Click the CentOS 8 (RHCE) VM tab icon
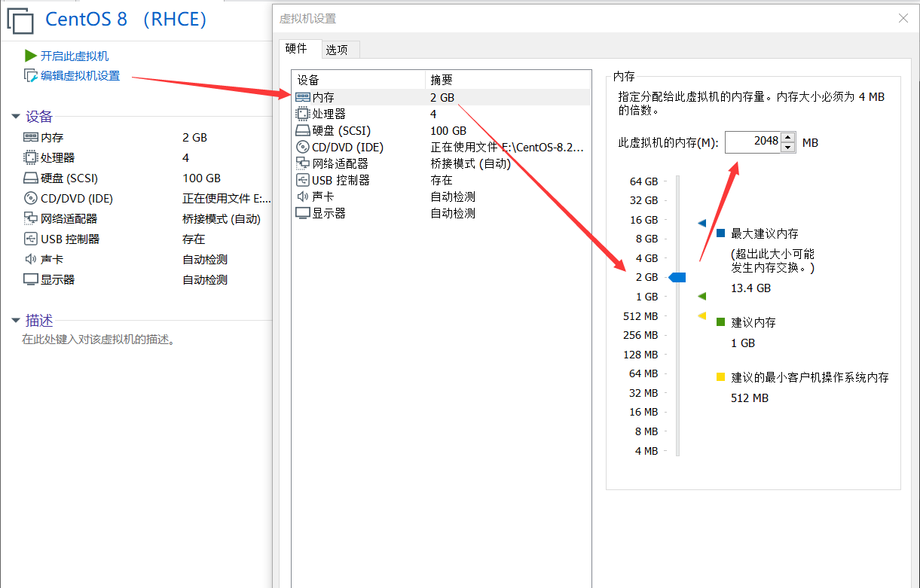 click(x=20, y=20)
